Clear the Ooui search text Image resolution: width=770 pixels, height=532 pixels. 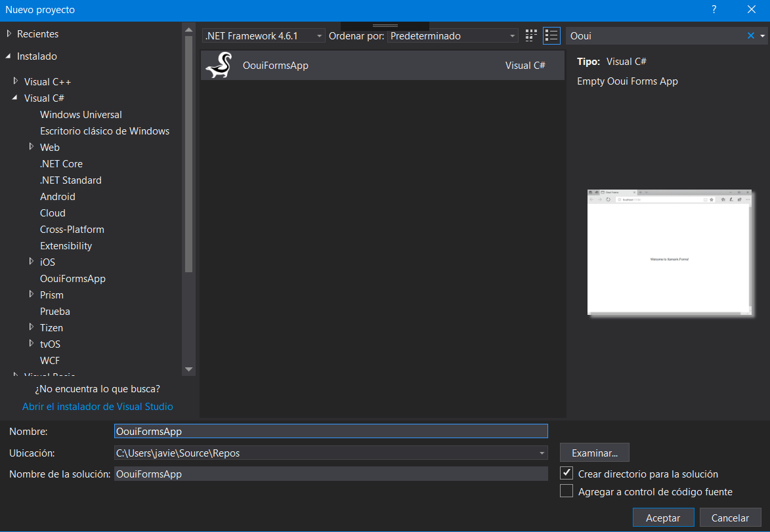(x=750, y=36)
